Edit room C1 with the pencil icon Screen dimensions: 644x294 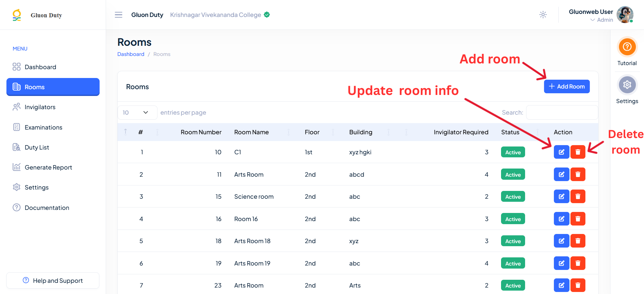coord(561,152)
